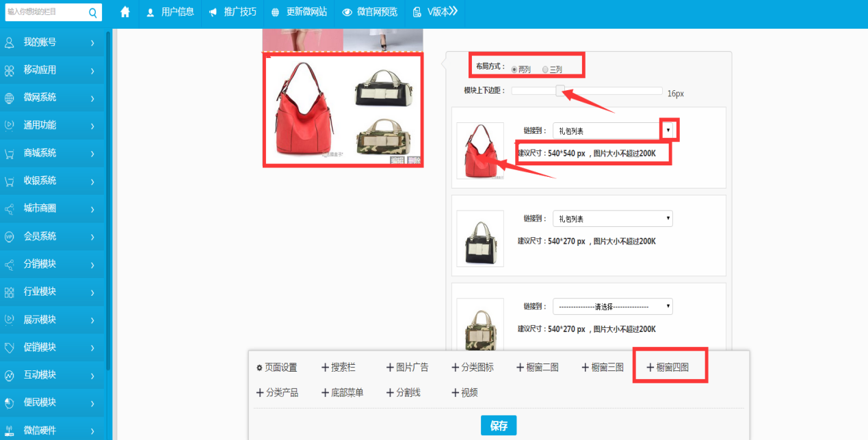Viewport: 868px width, 440px height.
Task: Click the 微网系统 globe icon in sidebar
Action: pos(10,98)
